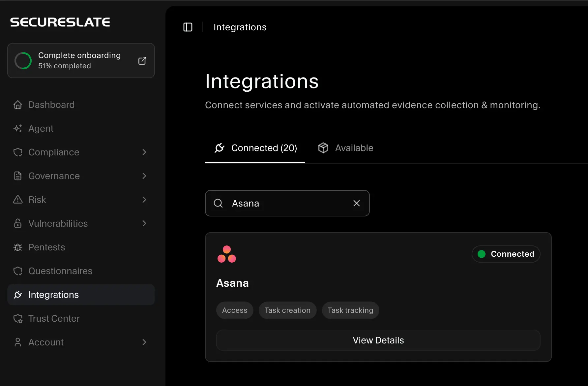
Task: Click the '51% completed' text
Action: click(65, 66)
